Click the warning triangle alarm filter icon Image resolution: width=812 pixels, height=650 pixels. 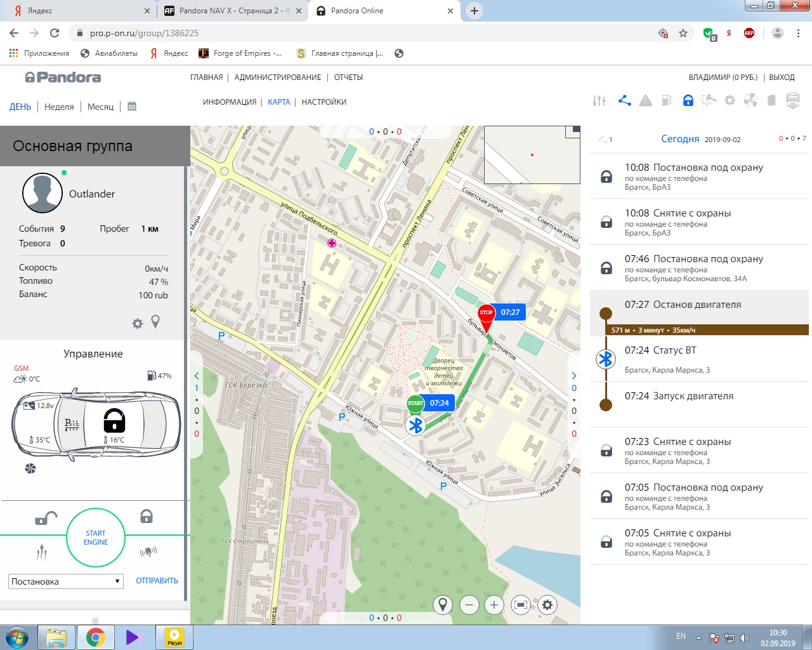click(645, 100)
